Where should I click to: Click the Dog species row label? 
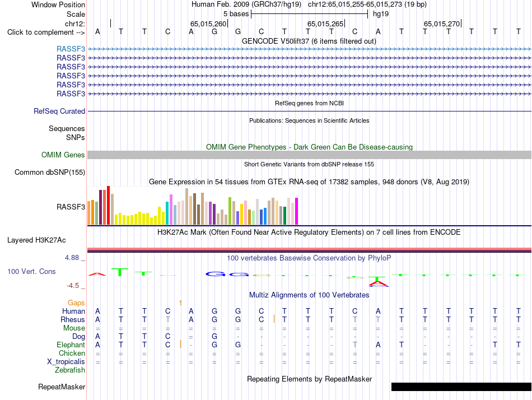(x=78, y=337)
